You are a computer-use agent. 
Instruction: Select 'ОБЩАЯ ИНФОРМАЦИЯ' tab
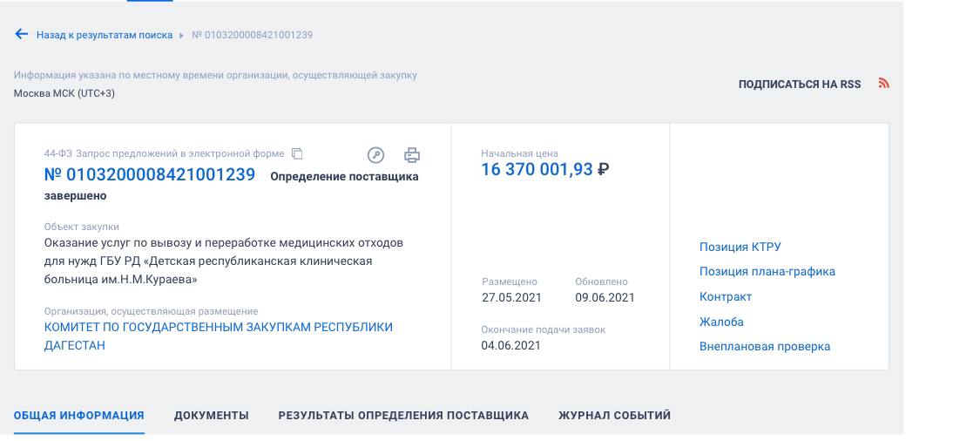click(x=78, y=416)
